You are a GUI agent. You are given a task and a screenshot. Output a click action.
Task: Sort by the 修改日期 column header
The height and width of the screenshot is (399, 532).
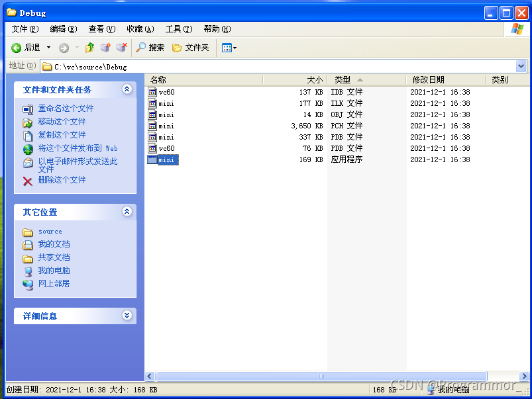tap(445, 80)
